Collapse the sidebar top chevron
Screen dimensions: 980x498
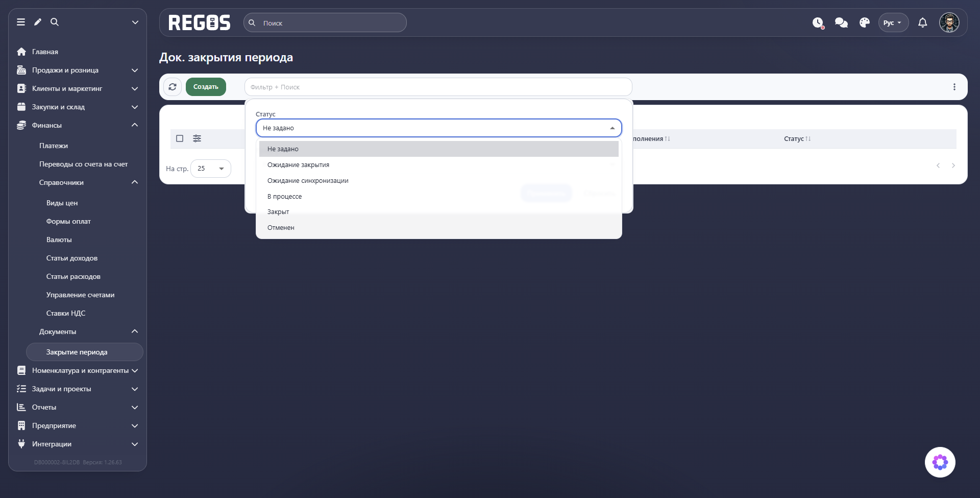tap(135, 22)
